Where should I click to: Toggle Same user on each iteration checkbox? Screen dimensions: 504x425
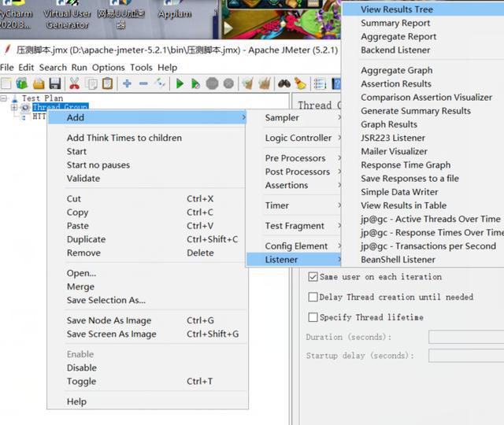(x=313, y=277)
